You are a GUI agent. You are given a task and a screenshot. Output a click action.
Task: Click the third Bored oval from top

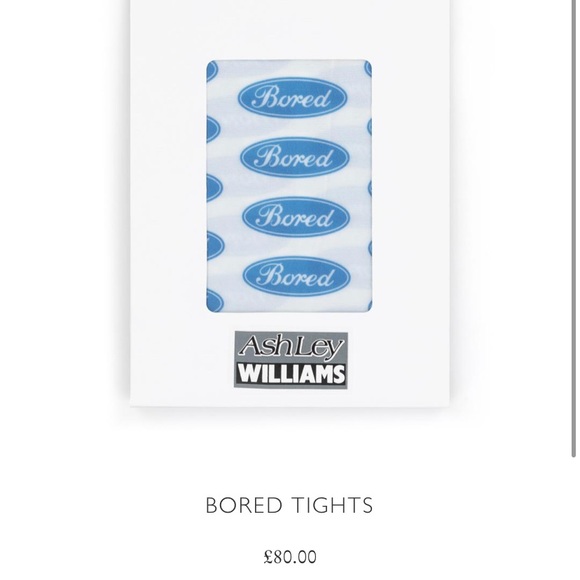296,217
